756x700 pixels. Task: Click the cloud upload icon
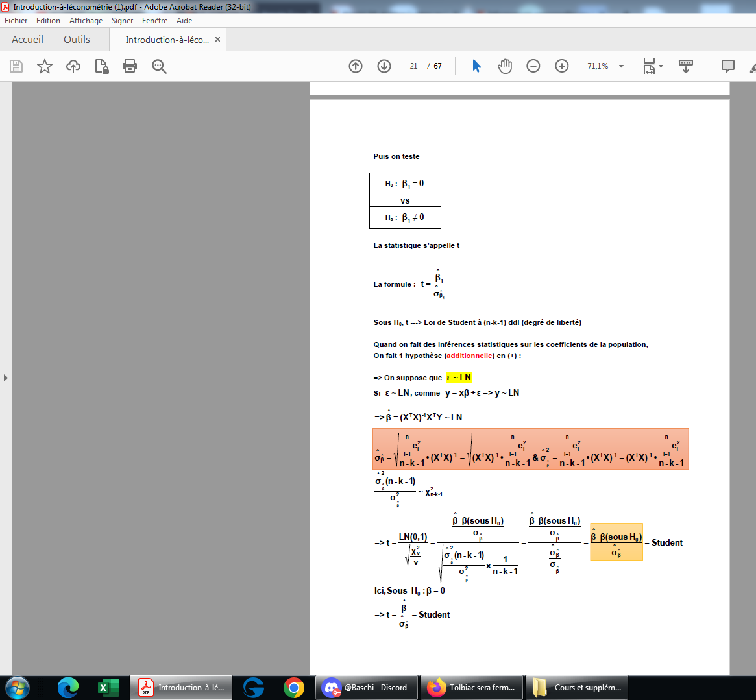pos(73,66)
